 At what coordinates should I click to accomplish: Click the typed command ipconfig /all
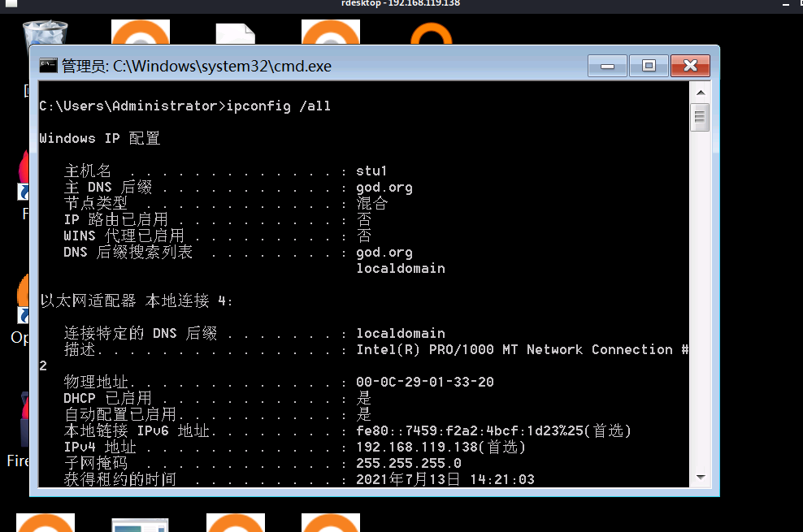(x=279, y=106)
